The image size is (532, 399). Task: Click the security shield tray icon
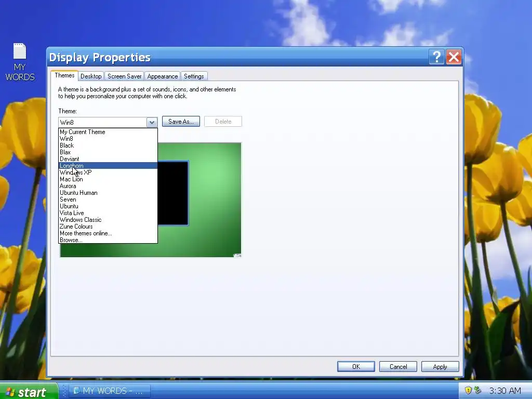[468, 390]
